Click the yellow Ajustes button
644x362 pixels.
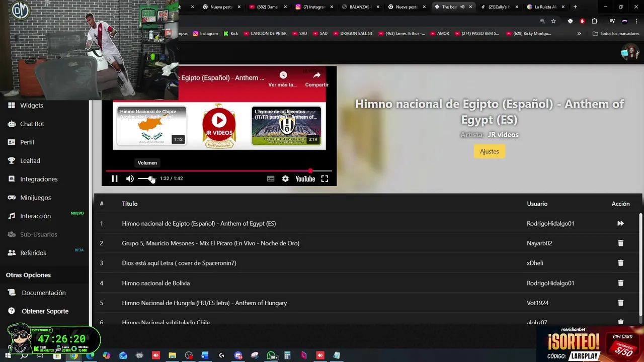pos(489,151)
